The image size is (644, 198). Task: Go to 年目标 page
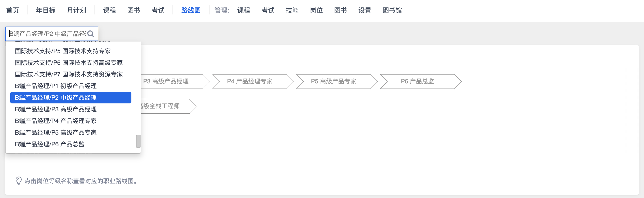45,10
